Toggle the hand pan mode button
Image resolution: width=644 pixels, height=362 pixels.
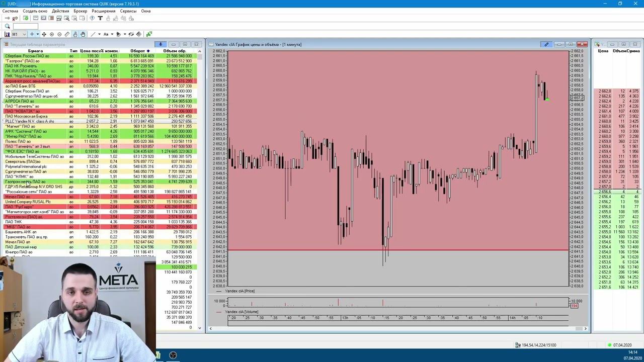(x=83, y=34)
